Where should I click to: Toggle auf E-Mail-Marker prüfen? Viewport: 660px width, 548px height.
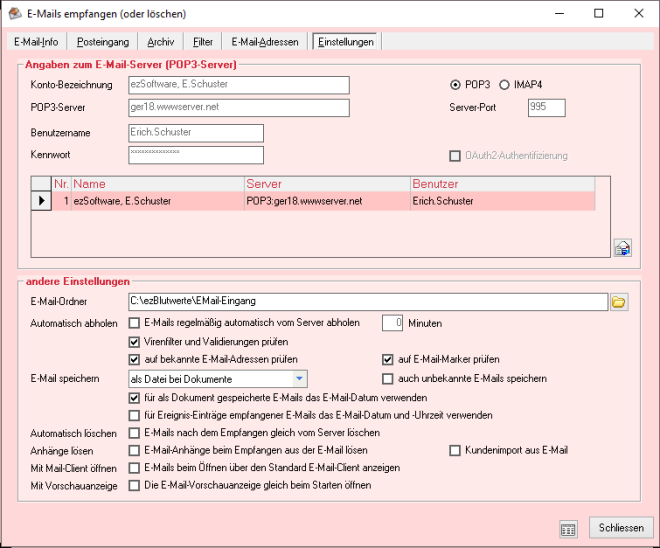[388, 360]
